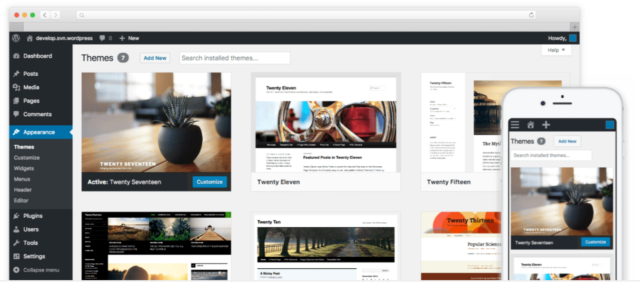Click the Users person icon
Image resolution: width=644 pixels, height=293 pixels.
point(17,229)
